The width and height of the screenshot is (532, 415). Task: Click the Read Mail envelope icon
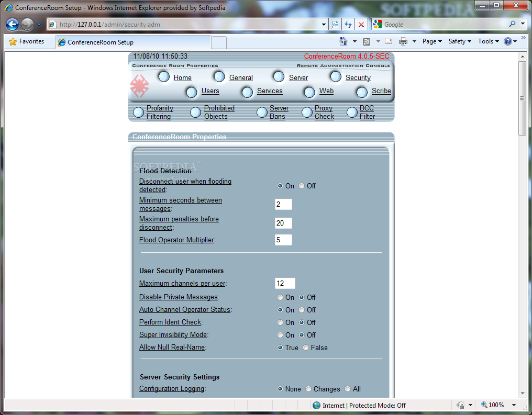click(x=389, y=41)
